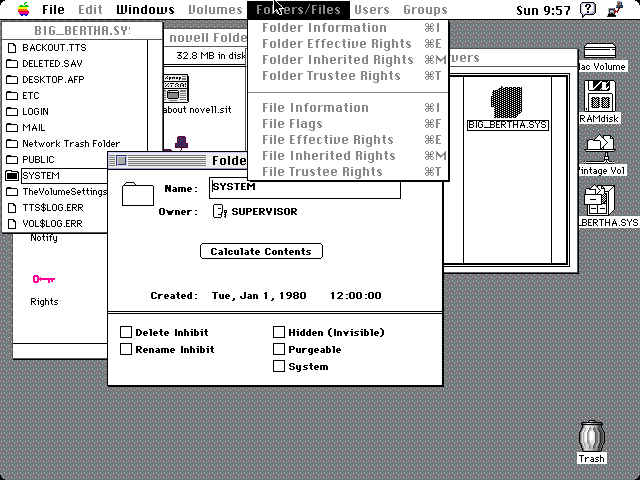This screenshot has width=640, height=480.
Task: Open the BIG_BERTHA.SYS server icon in Servers window
Action: (x=507, y=102)
